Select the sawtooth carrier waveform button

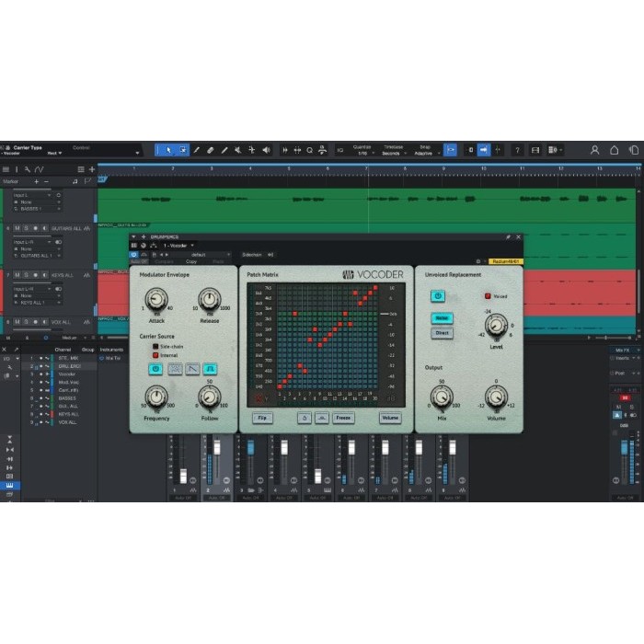[x=192, y=369]
